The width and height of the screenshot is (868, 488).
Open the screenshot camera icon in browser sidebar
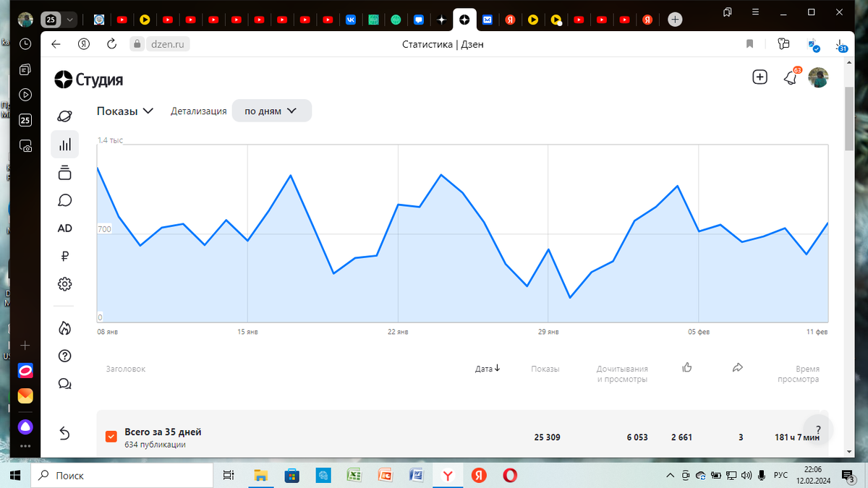pyautogui.click(x=25, y=145)
